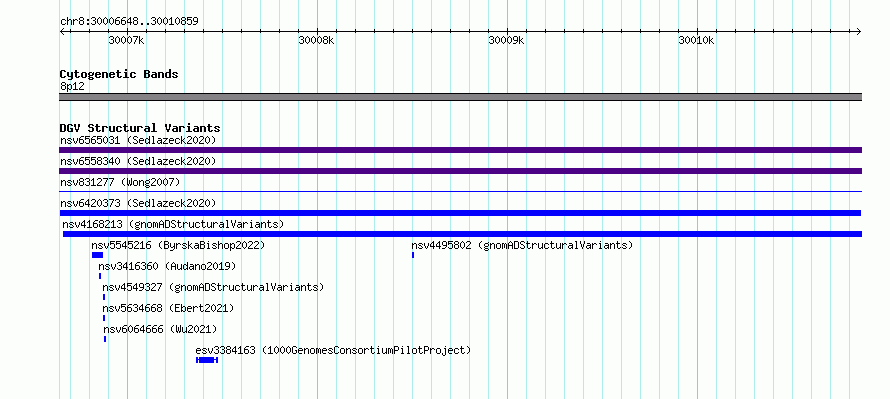Image resolution: width=890 pixels, height=399 pixels.
Task: Click the blue marker under nsv6064666
Action: (x=105, y=339)
